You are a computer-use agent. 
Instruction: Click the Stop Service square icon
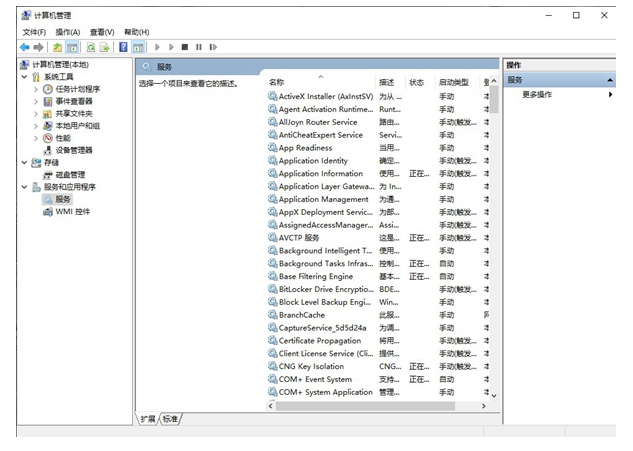coord(185,47)
